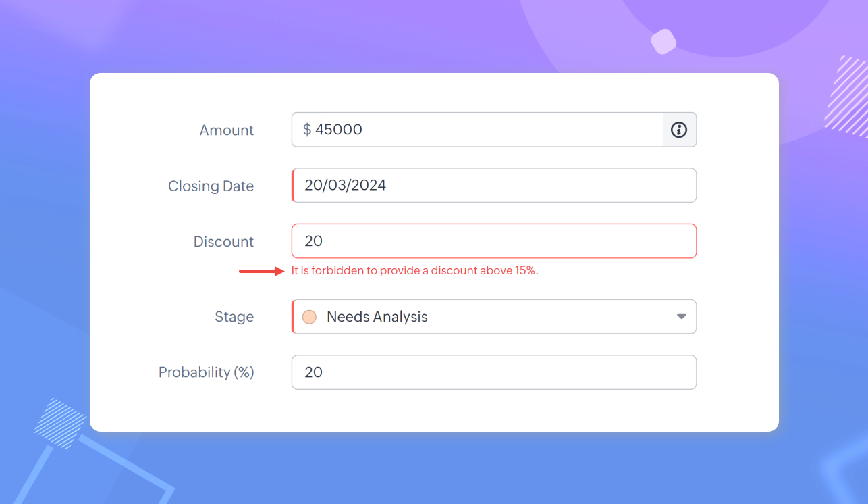868x504 pixels.
Task: Click the Amount field label
Action: tap(227, 130)
